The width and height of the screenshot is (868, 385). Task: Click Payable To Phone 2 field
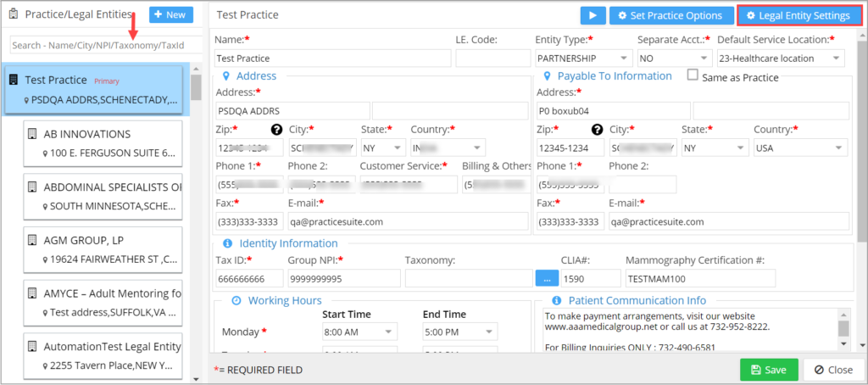tap(643, 185)
